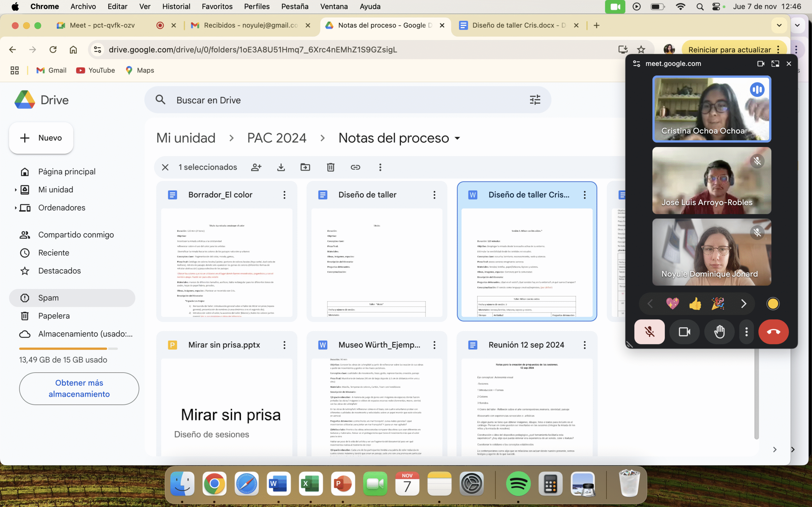812x507 pixels.
Task: Download the selected file
Action: (x=281, y=167)
